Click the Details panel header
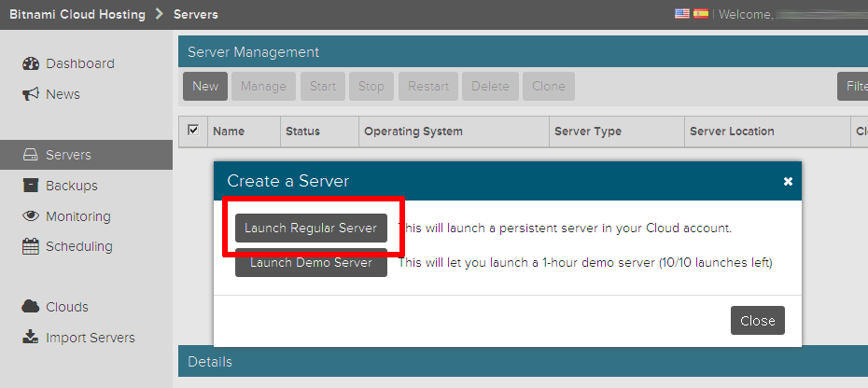 coord(523,362)
